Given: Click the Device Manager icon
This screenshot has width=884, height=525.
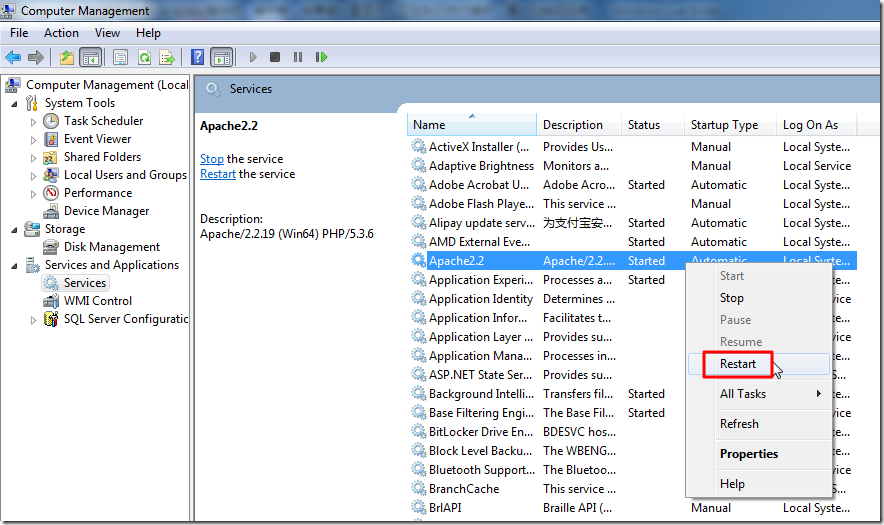Looking at the screenshot, I should point(51,211).
